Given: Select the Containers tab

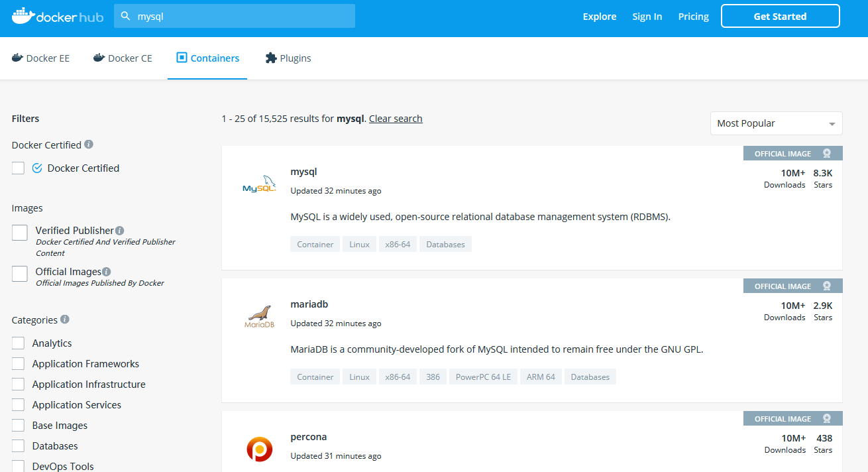Looking at the screenshot, I should (207, 58).
